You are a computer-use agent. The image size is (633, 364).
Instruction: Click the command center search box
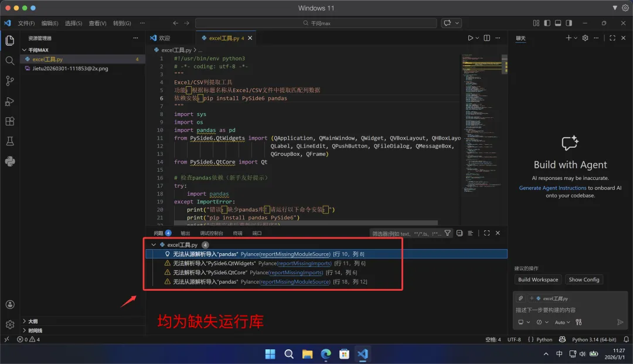pyautogui.click(x=316, y=23)
